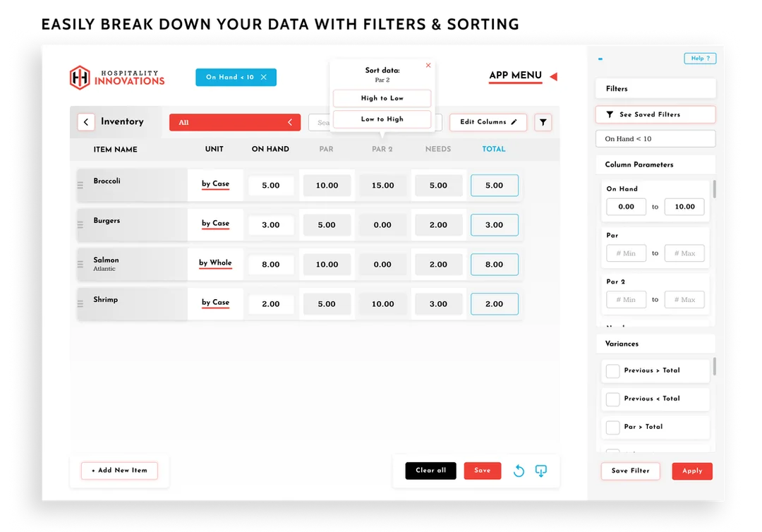This screenshot has width=762, height=532.
Task: Enable Par > Total variance checkbox
Action: [x=613, y=427]
